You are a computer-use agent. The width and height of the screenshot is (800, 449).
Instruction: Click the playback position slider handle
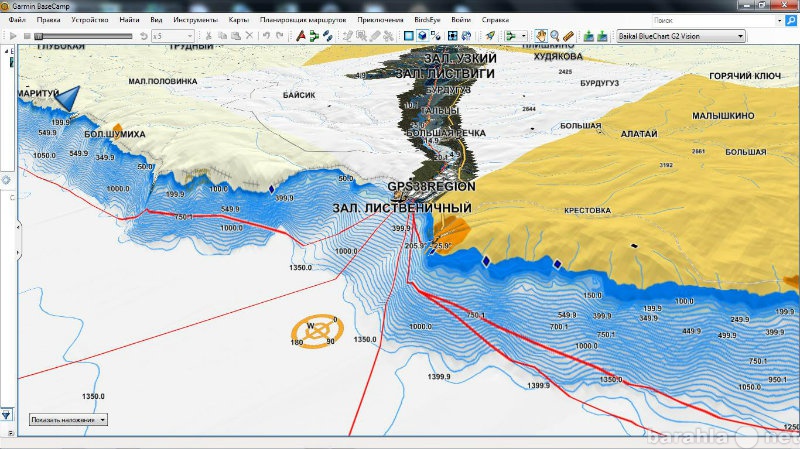38,36
